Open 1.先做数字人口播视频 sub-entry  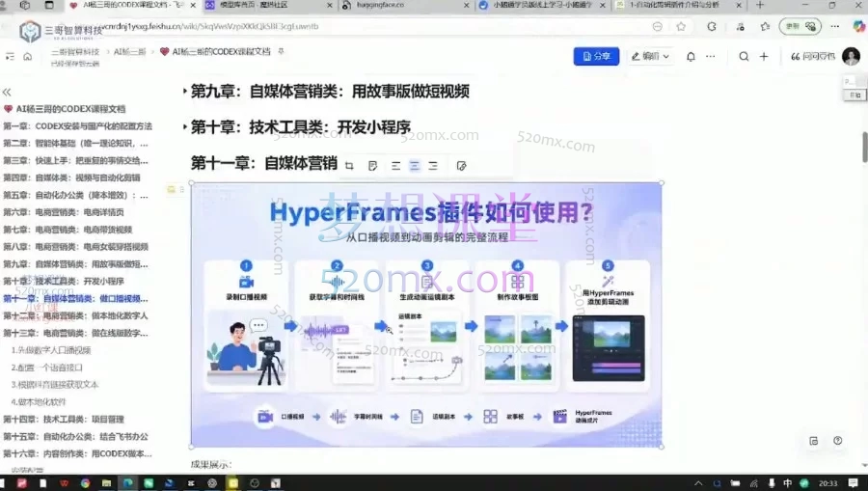coord(51,350)
